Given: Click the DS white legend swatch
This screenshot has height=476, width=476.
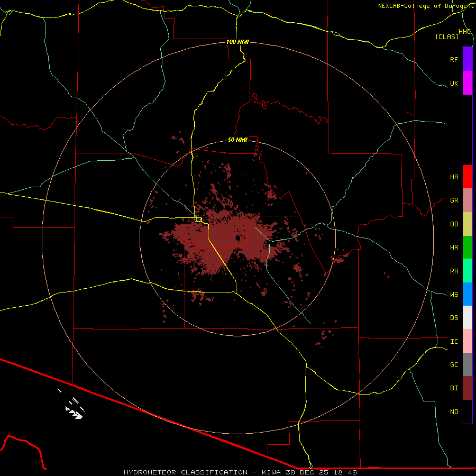Looking at the screenshot, I should click(467, 317).
